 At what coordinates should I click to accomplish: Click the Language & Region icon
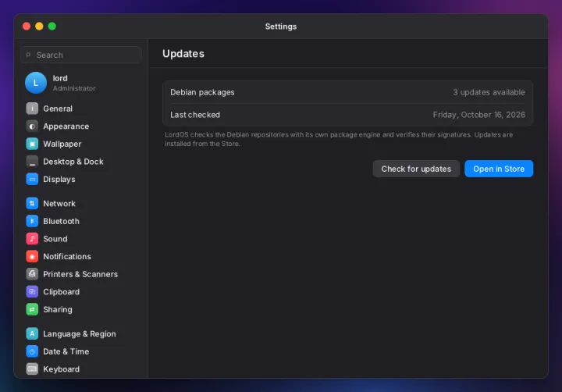click(x=32, y=333)
